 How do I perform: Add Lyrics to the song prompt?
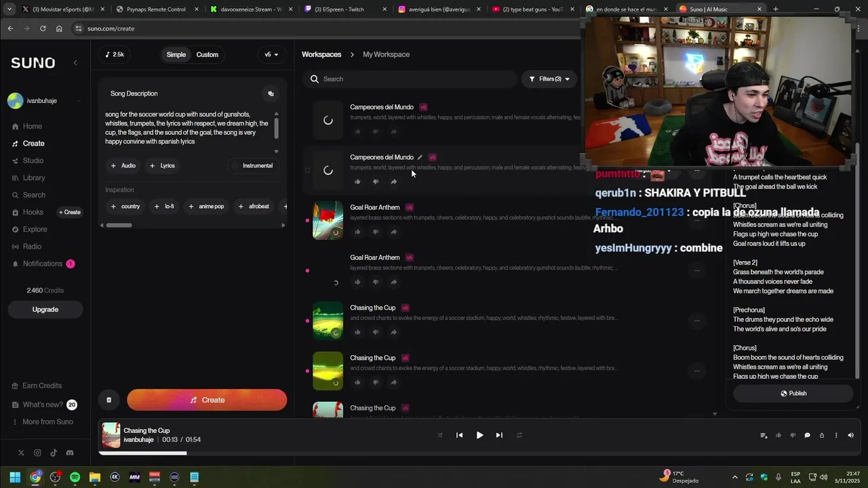pos(162,165)
